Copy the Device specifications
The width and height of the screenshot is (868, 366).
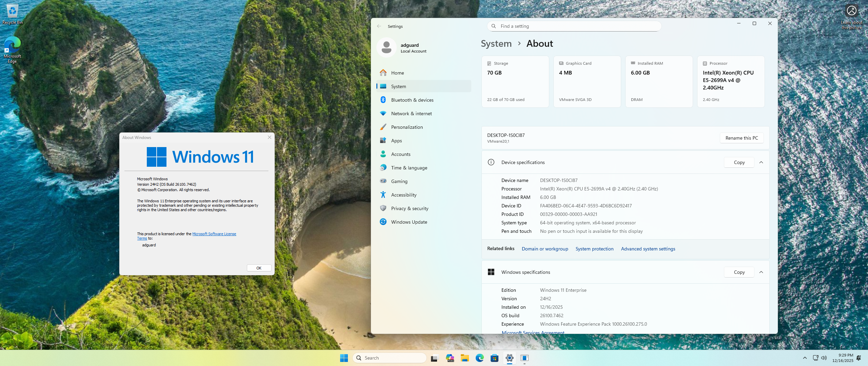pyautogui.click(x=739, y=162)
